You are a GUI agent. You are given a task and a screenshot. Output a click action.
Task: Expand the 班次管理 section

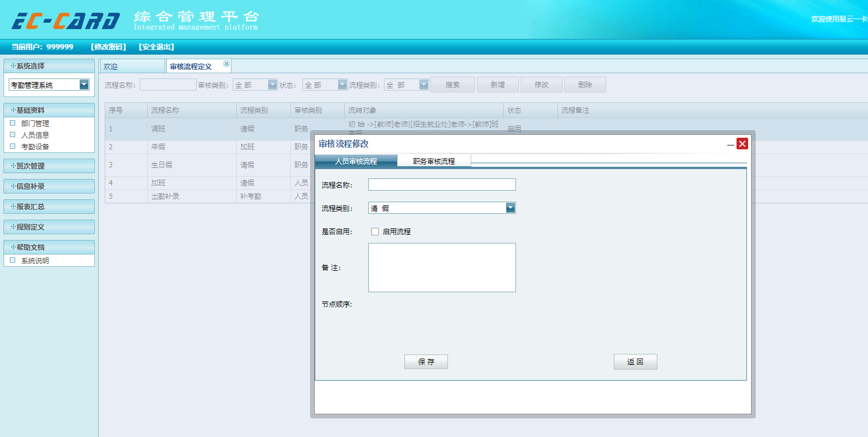(x=49, y=166)
